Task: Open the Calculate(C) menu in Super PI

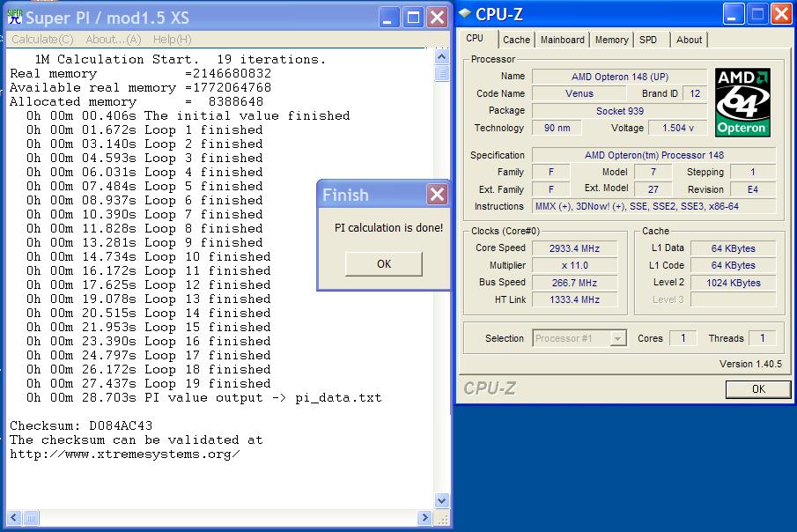Action: [42, 39]
